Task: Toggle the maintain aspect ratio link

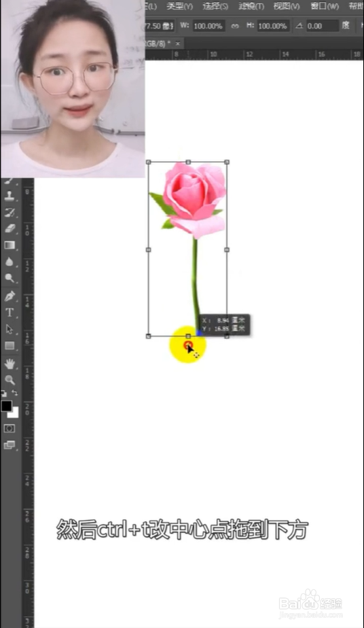Action: (235, 26)
